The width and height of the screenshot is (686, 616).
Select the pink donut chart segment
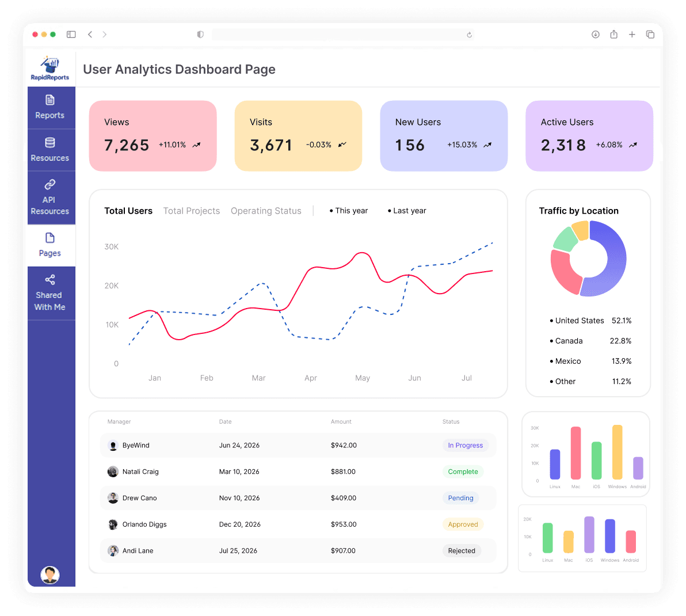tap(562, 273)
